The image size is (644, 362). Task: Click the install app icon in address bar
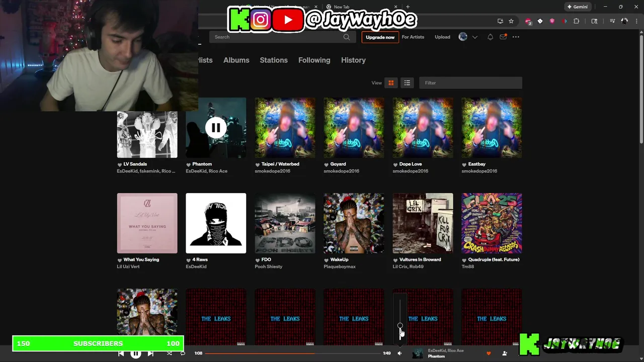[x=500, y=21]
